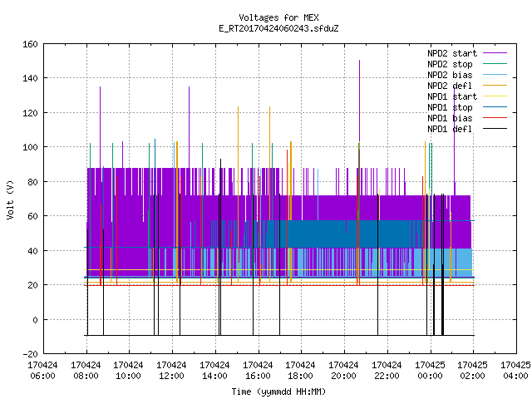Click the 'NPD2 defl' legend label
The width and height of the screenshot is (532, 399).
pyautogui.click(x=450, y=86)
